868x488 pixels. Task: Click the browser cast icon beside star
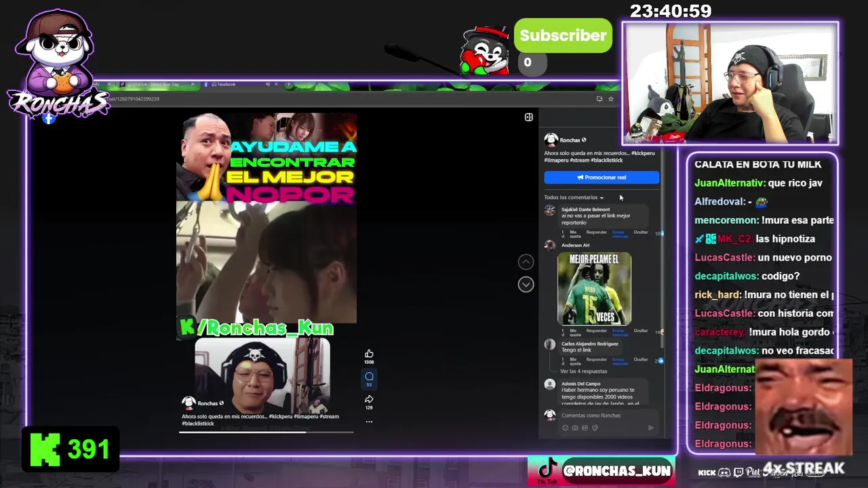coord(599,99)
